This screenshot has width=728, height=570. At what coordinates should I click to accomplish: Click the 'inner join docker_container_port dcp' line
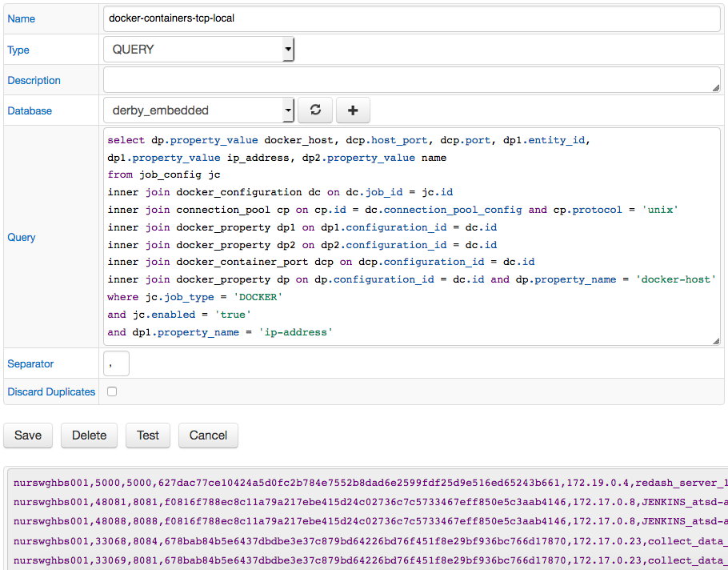click(321, 262)
